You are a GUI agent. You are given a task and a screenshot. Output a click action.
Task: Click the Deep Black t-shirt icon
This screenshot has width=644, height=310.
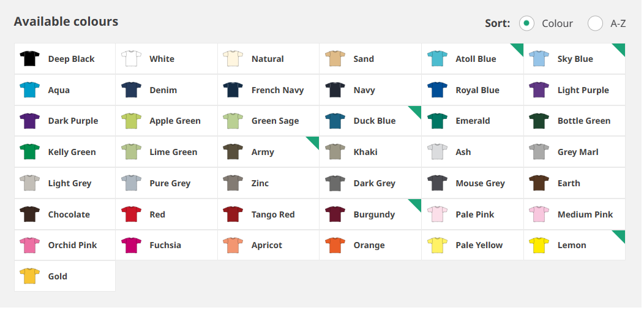(29, 59)
